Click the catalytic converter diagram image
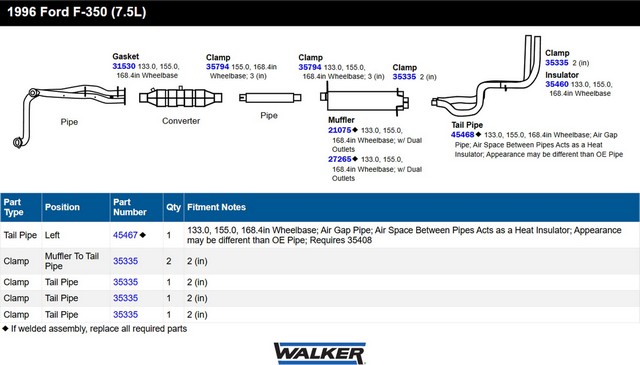640x365 pixels. (x=180, y=97)
